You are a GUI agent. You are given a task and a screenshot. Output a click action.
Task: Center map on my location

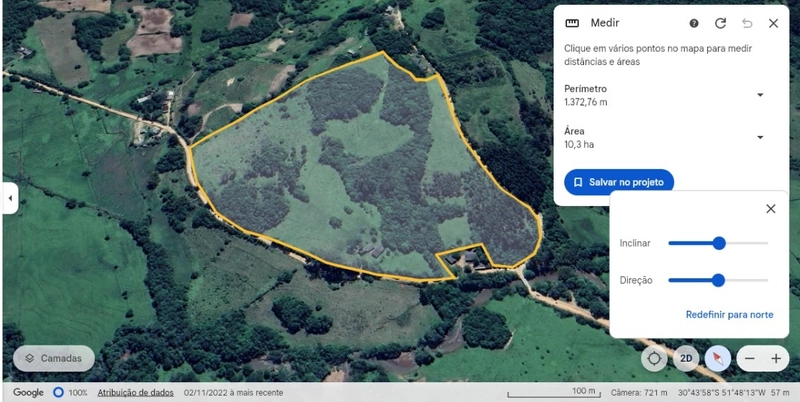tap(654, 358)
